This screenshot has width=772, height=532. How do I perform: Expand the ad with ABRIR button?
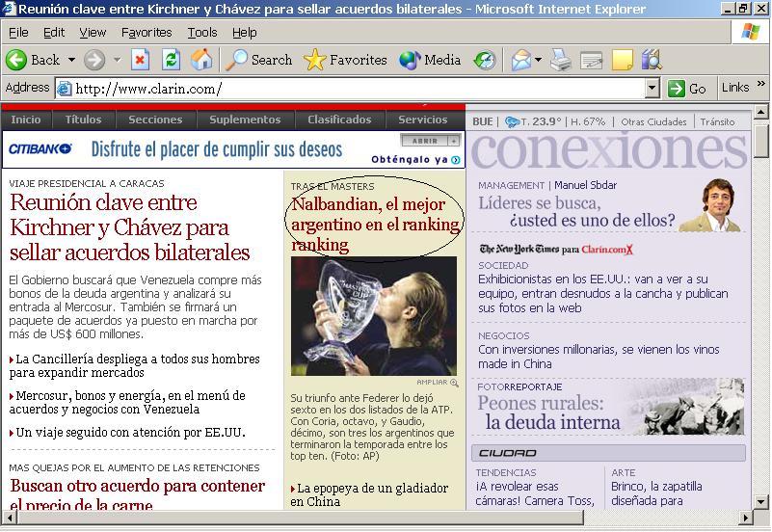(430, 141)
